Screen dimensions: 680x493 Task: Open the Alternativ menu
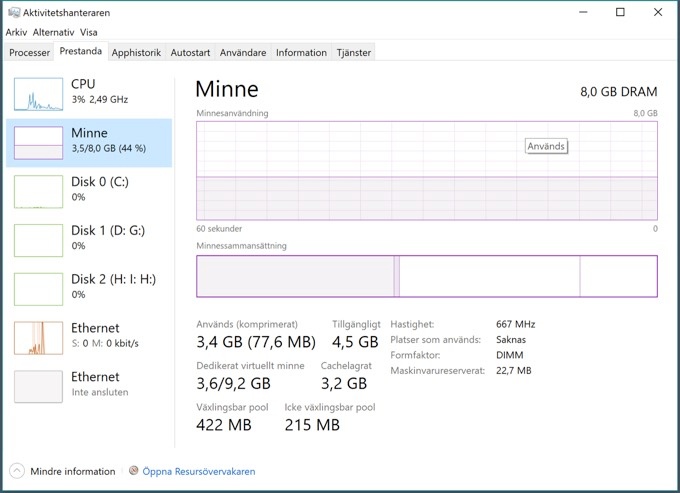click(53, 32)
